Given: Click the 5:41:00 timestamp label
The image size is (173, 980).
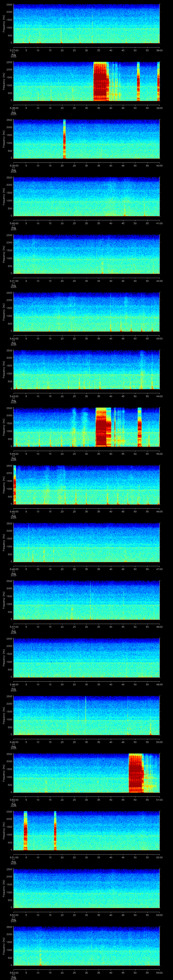Looking at the screenshot, I should 13,281.
